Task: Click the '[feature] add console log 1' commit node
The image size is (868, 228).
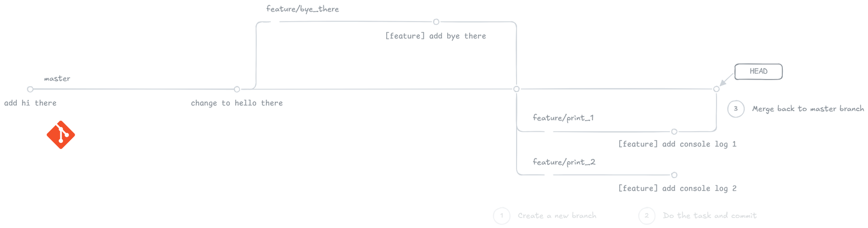Action: [674, 132]
